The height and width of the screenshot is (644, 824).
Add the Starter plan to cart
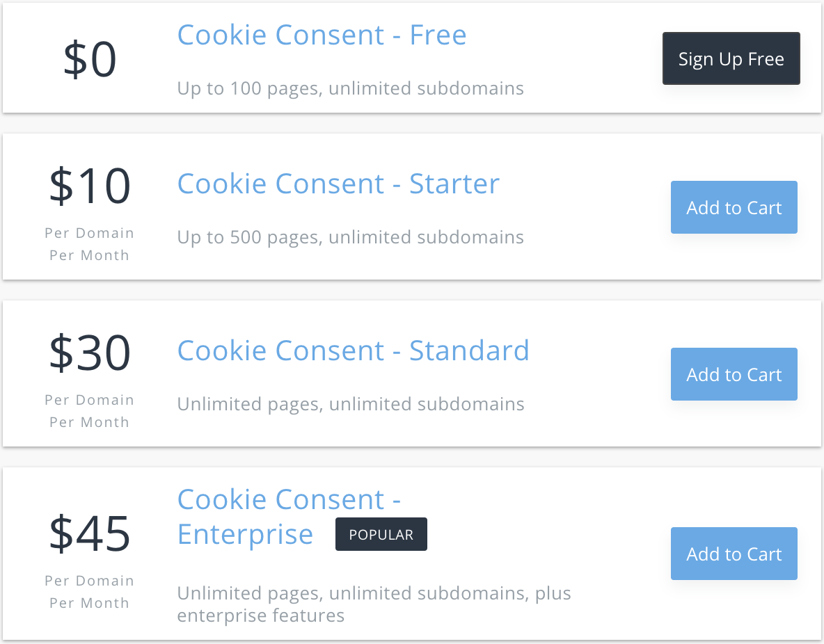point(734,207)
